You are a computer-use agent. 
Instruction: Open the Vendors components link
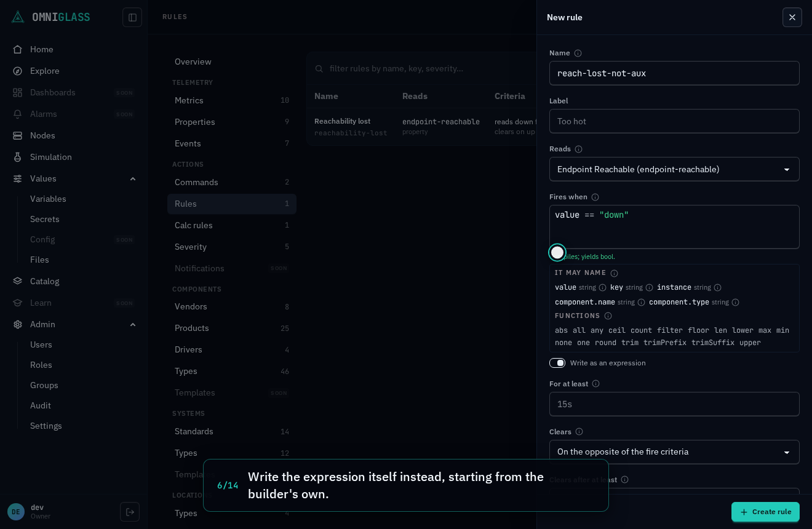tap(232, 306)
